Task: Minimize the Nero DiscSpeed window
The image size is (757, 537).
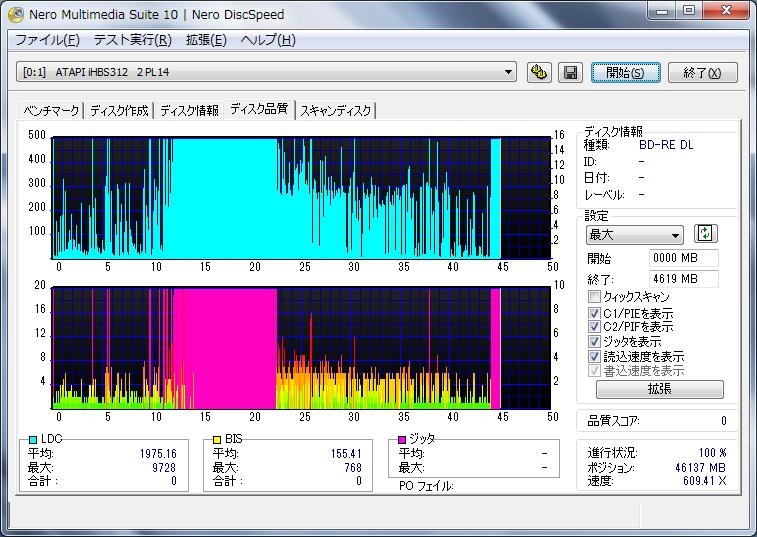Action: point(662,11)
